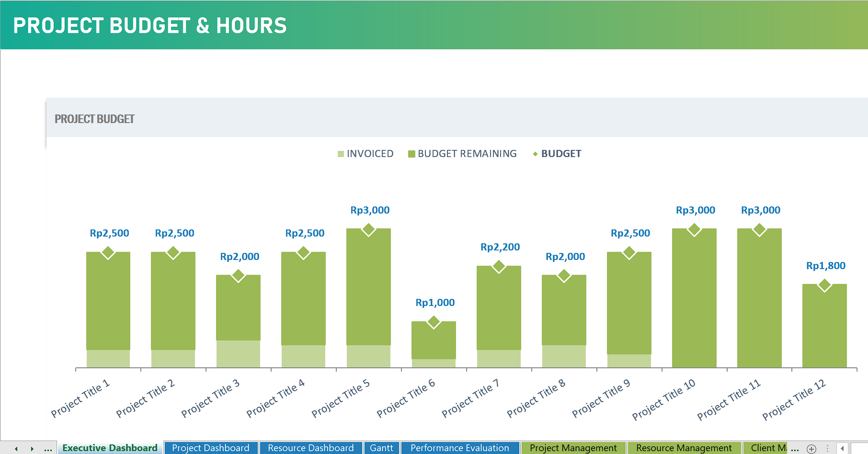Switch to the Project Dashboard tab

coord(210,448)
